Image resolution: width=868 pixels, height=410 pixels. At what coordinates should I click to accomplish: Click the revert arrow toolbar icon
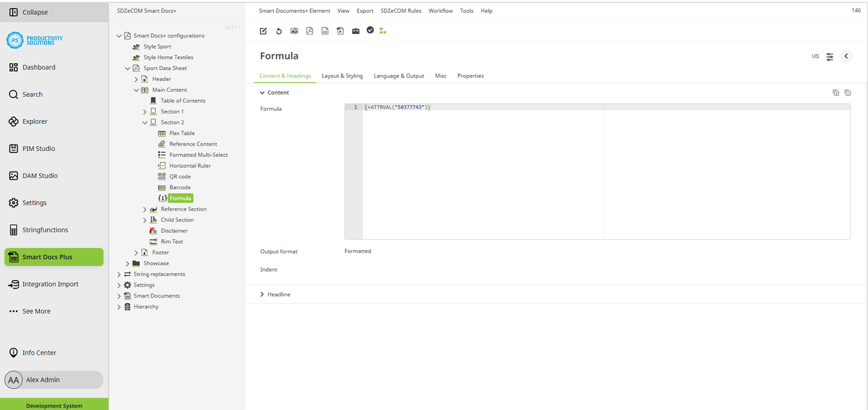tap(279, 31)
